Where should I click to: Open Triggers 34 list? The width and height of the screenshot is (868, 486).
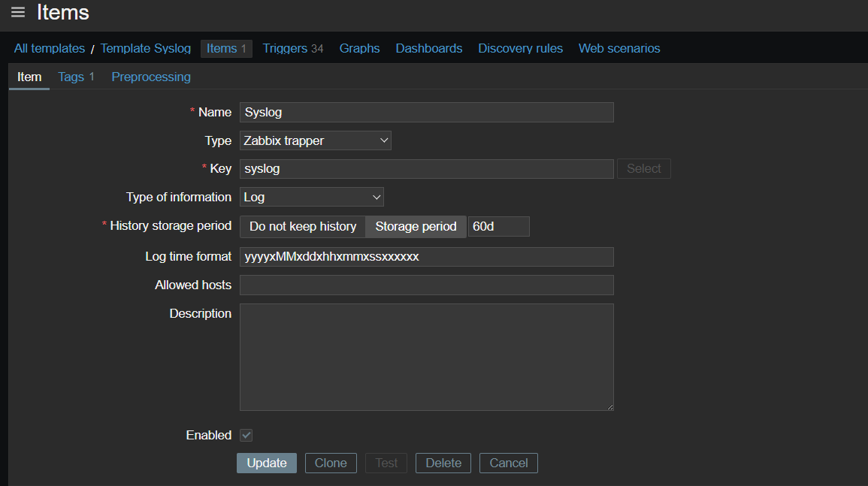pos(293,49)
